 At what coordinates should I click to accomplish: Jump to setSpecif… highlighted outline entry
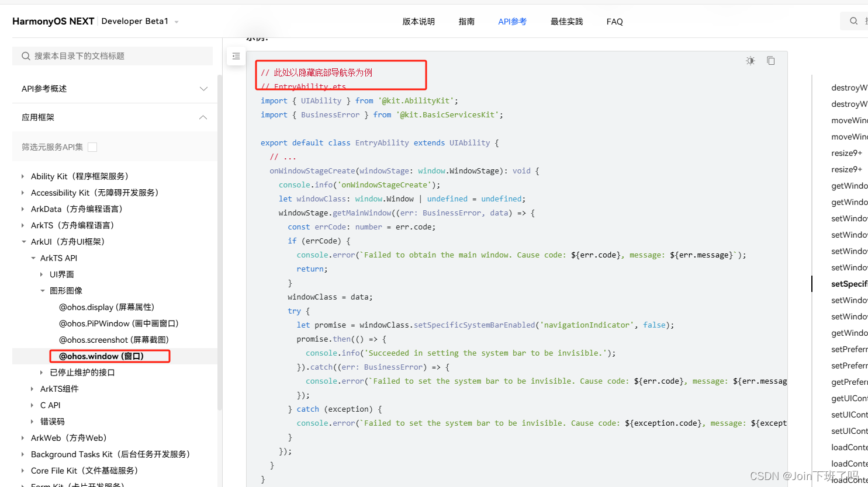[849, 284]
